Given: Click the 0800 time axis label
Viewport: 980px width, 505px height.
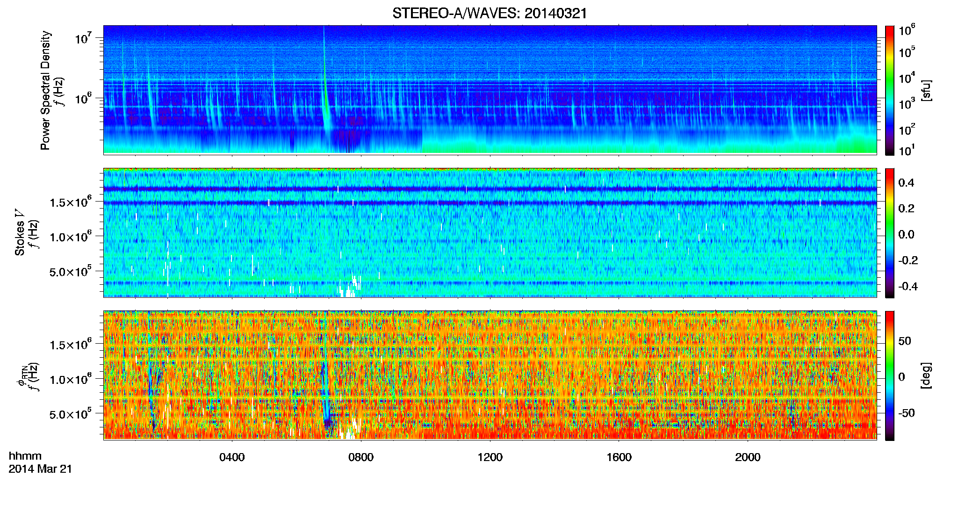Looking at the screenshot, I should click(361, 457).
